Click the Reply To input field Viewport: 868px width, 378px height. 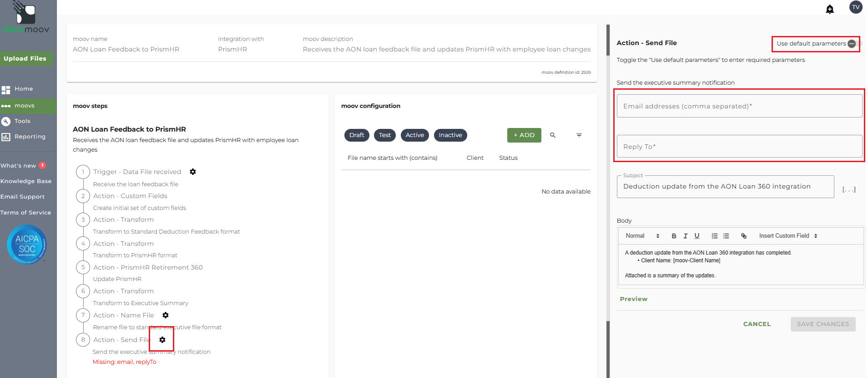pyautogui.click(x=739, y=147)
